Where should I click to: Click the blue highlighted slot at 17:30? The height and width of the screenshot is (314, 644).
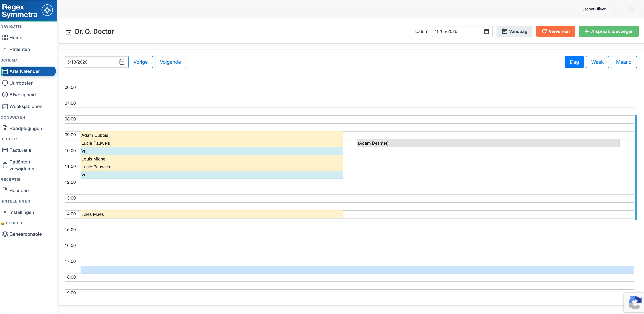(x=357, y=270)
